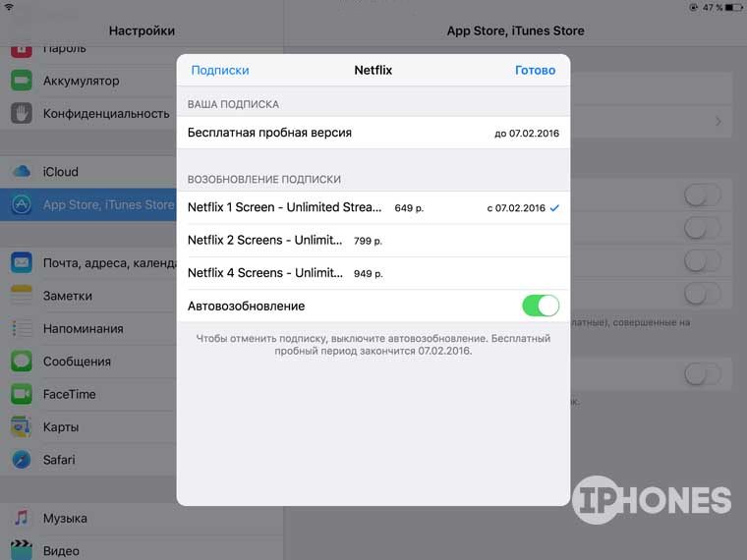Tap the Battery (Аккумулятор) icon in sidebar
The height and width of the screenshot is (560, 747).
22,81
